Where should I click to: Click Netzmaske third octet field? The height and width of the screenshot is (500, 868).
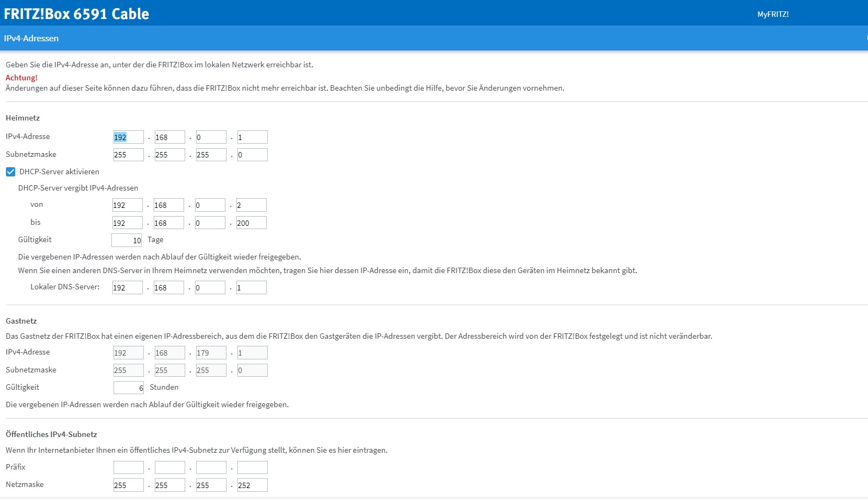[211, 485]
